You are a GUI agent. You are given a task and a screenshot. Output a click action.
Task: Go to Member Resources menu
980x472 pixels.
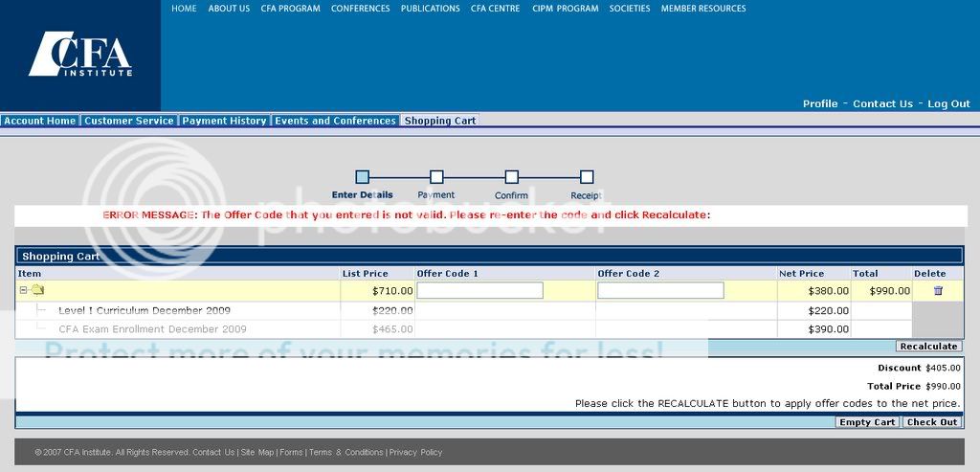tap(703, 9)
